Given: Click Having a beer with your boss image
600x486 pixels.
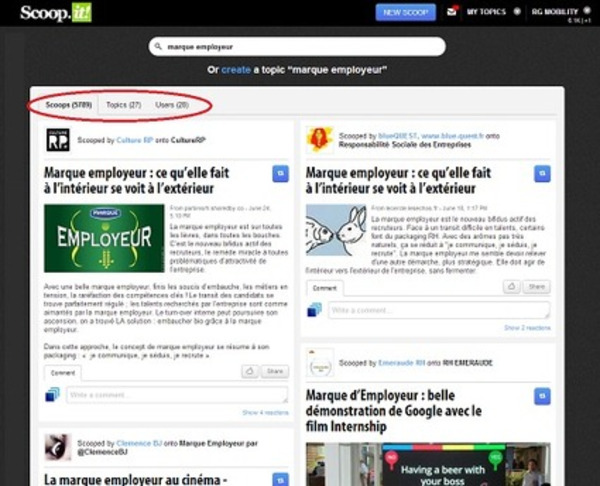Looking at the screenshot, I should click(428, 465).
